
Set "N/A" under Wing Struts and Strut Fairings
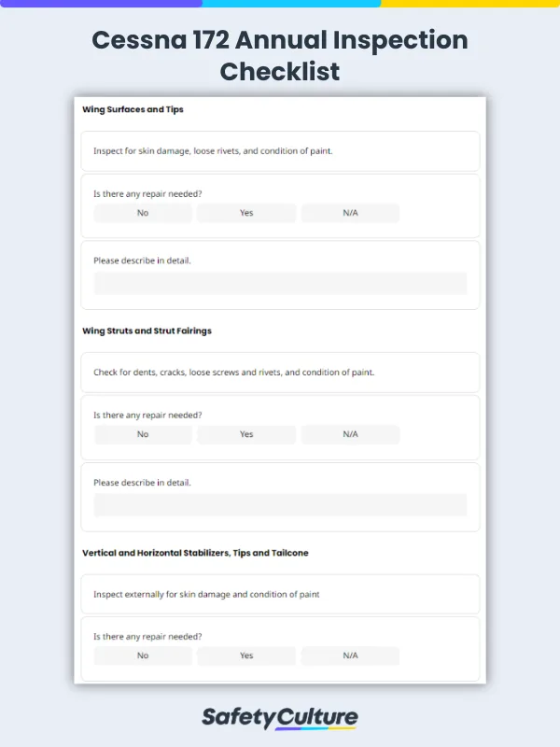tap(350, 434)
